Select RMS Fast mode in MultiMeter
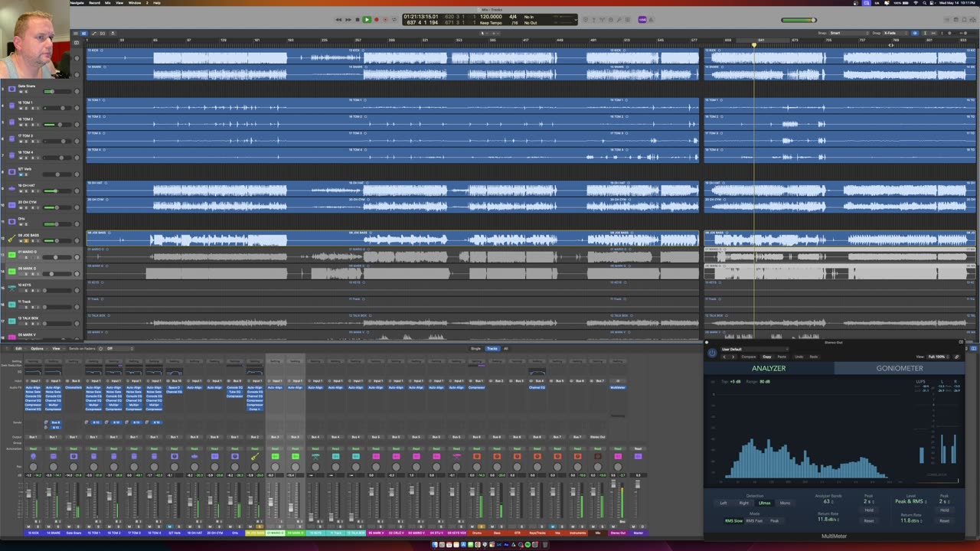 [753, 520]
